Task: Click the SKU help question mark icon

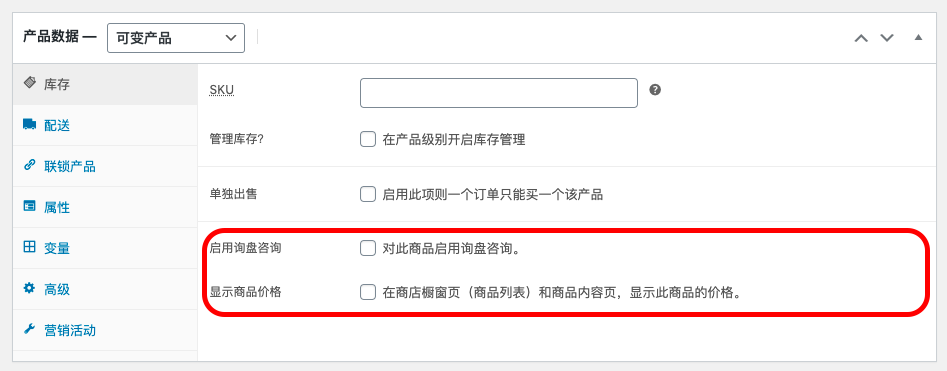Action: (x=655, y=90)
